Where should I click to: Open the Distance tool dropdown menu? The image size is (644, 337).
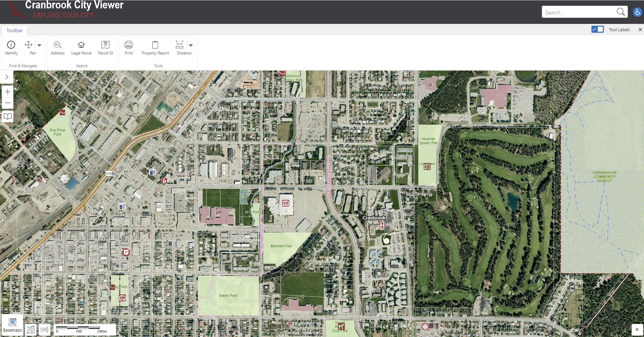(x=191, y=45)
